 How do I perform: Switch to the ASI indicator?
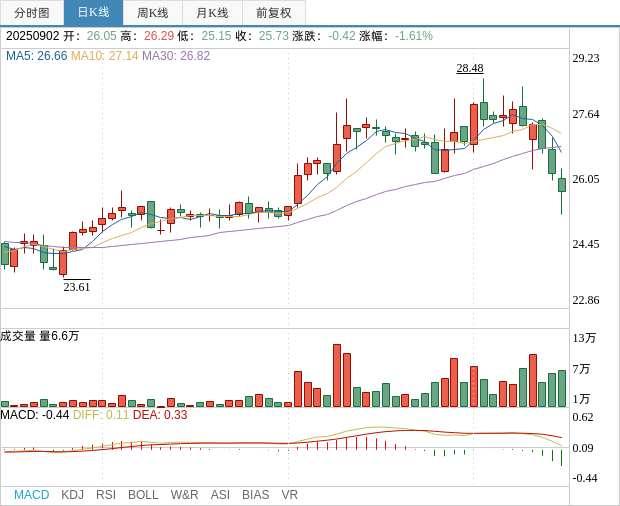(220, 495)
